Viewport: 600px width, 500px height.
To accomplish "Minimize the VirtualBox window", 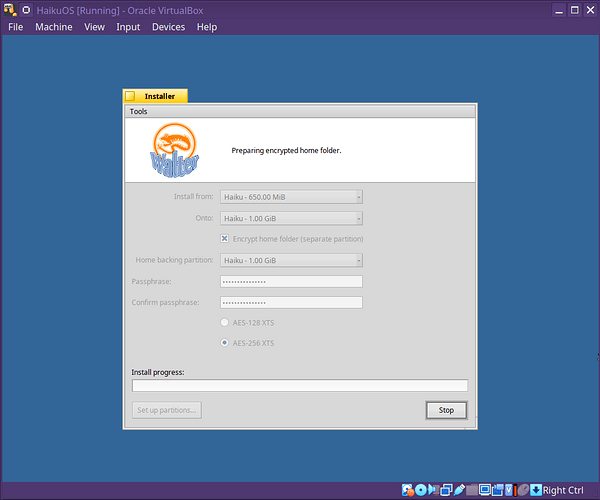I will coord(559,10).
